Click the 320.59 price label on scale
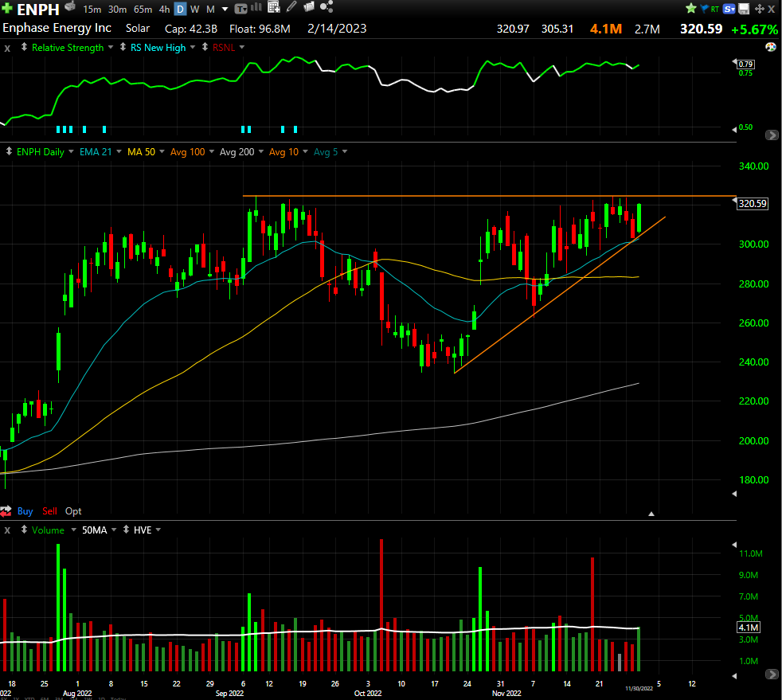782x700 pixels. 753,203
